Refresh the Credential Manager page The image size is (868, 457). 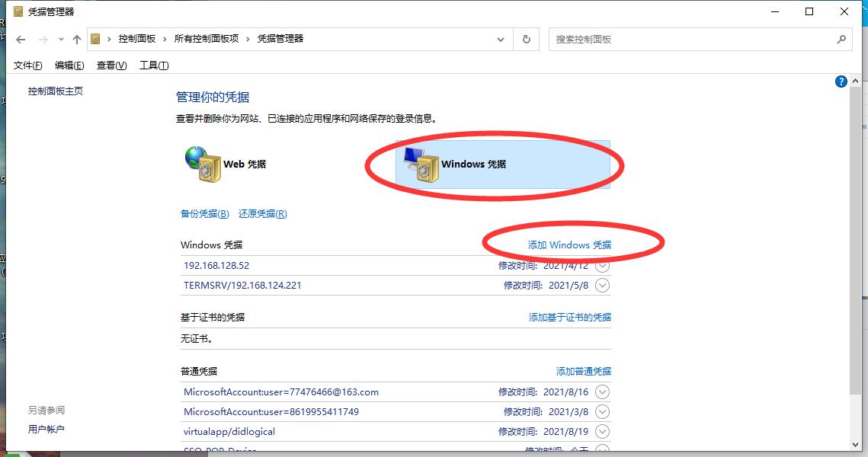(x=527, y=40)
